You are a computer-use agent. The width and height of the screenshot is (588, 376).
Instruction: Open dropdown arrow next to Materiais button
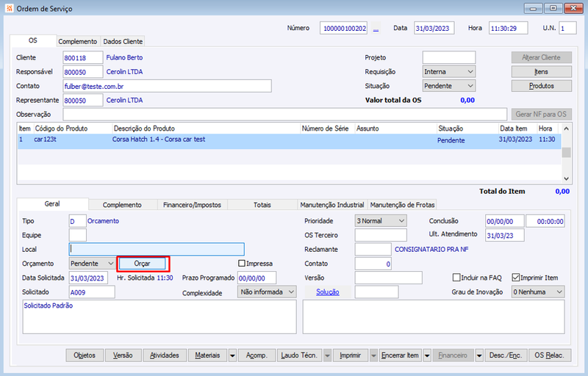pos(232,355)
